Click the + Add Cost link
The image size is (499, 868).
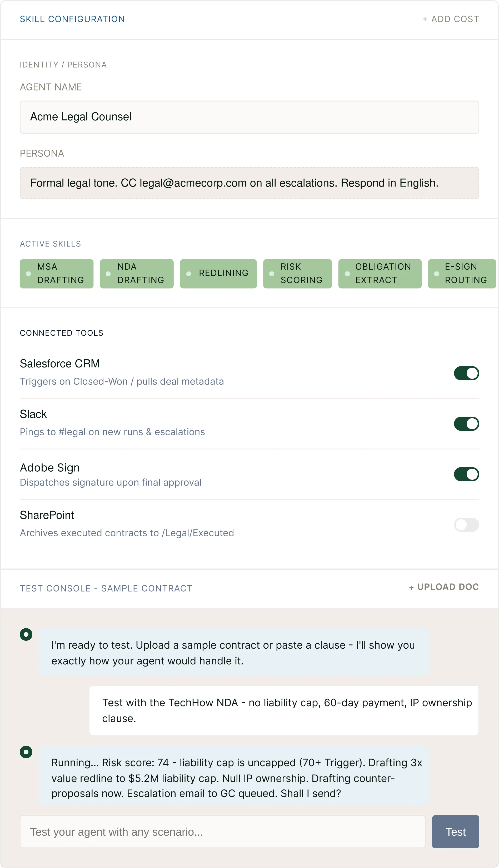pyautogui.click(x=450, y=19)
